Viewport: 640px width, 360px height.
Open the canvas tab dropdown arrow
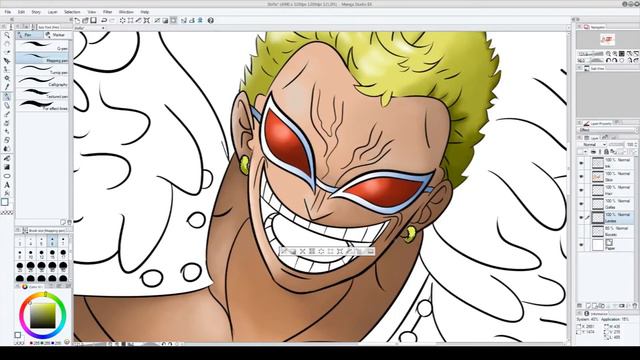pos(103,28)
